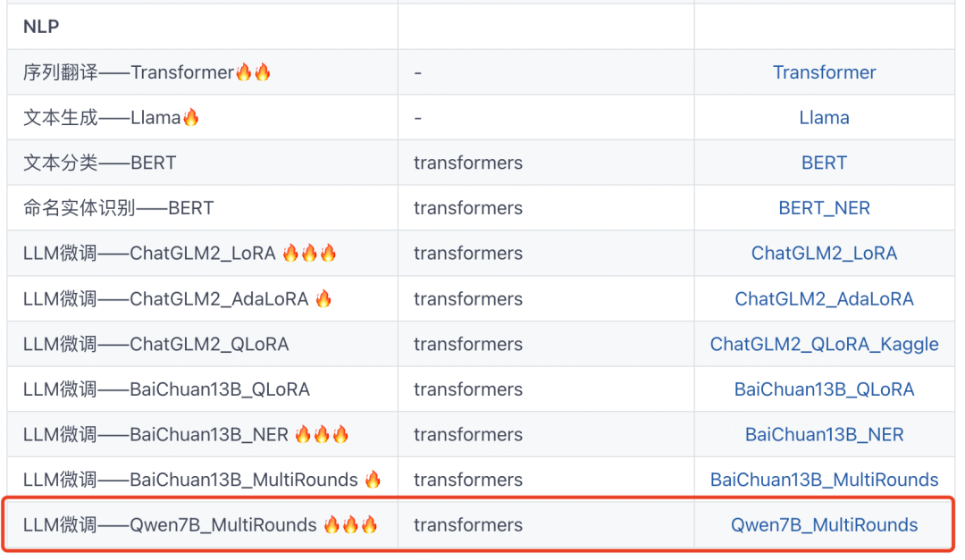Click fire emojis after ChatGLM2_LoRA label
This screenshot has height=560, width=965.
(309, 253)
